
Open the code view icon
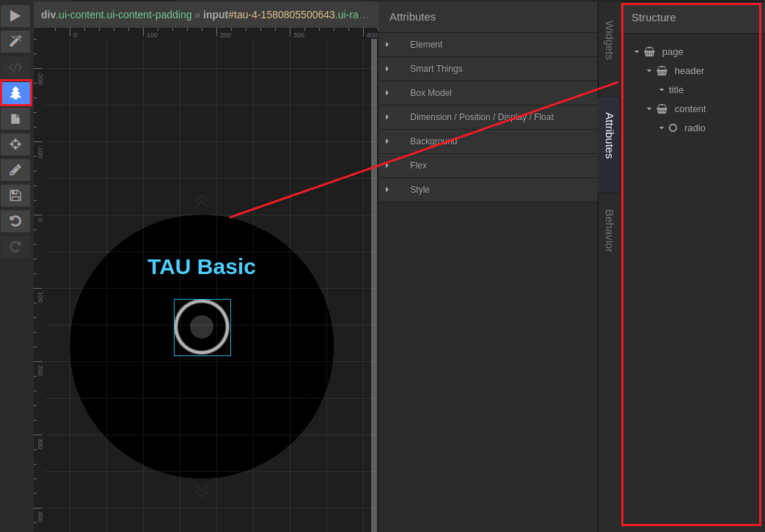[15, 67]
